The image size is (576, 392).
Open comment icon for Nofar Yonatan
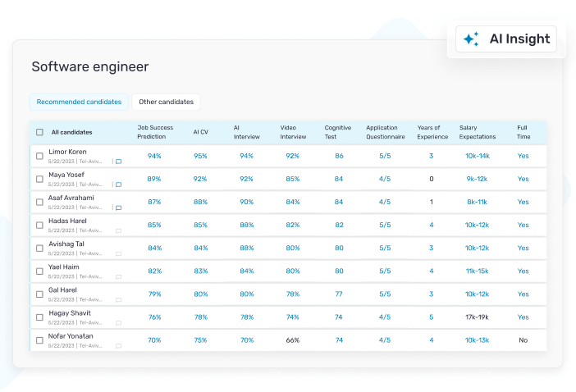click(119, 346)
